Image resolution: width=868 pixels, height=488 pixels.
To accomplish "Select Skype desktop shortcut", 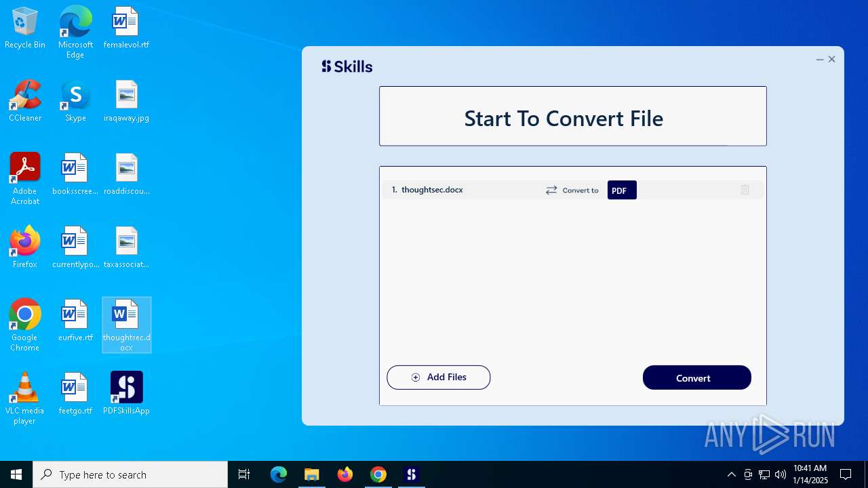I will (x=75, y=101).
